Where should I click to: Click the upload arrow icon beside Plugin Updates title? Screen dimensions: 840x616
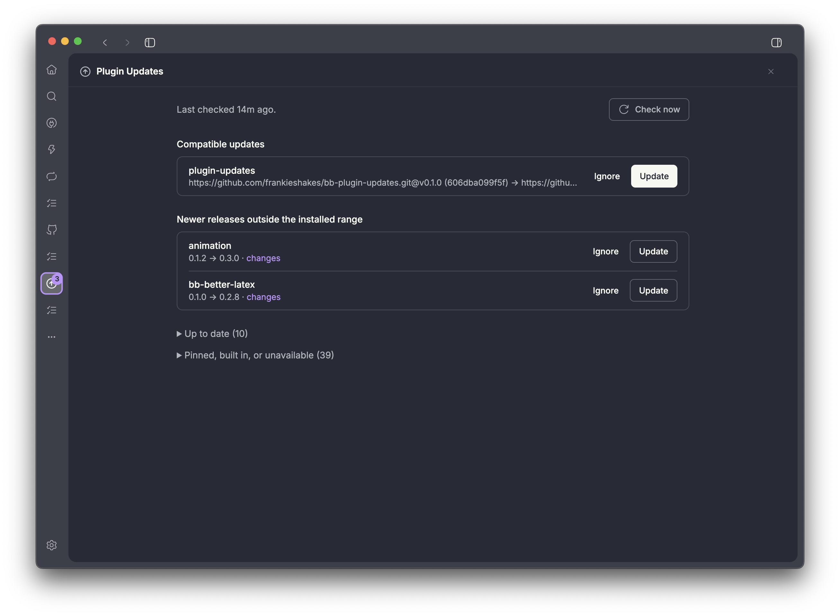85,72
